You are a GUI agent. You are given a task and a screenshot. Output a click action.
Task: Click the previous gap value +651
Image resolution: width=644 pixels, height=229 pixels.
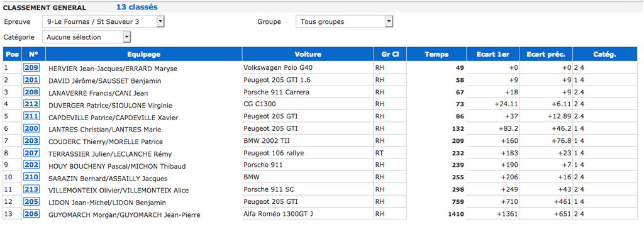point(562,214)
